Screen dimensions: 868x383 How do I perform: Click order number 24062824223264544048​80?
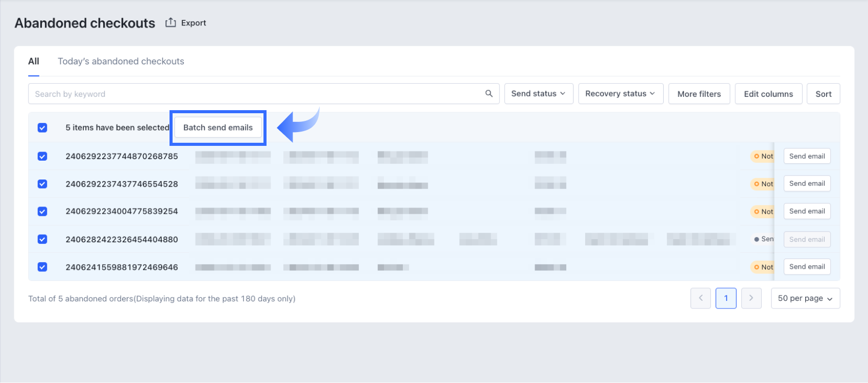tap(122, 239)
